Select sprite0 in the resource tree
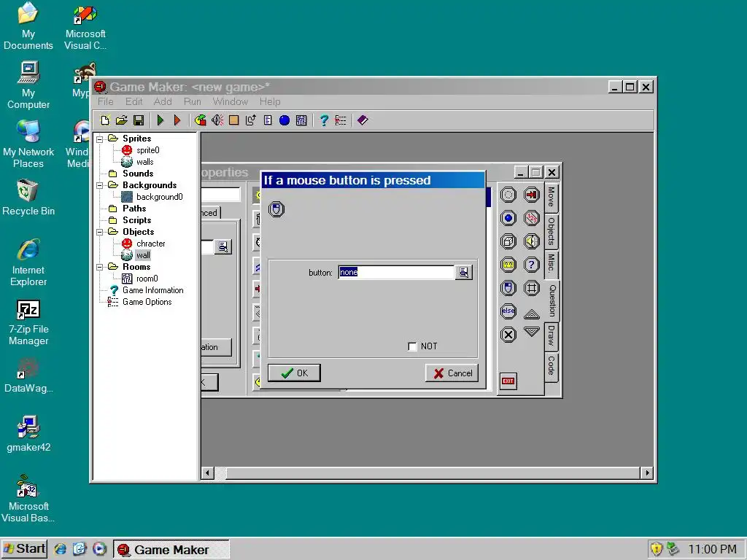The width and height of the screenshot is (747, 560). tap(147, 150)
